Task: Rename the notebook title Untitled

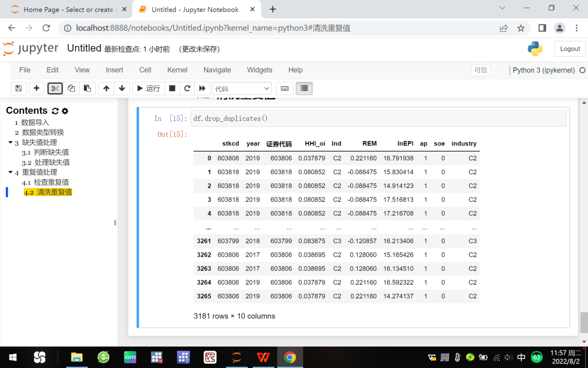Action: [x=84, y=48]
